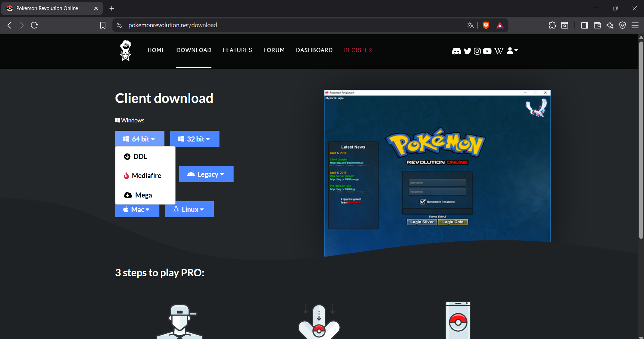Click the Brave Shields lion icon
Viewport: 644px width, 339px height.
point(486,25)
